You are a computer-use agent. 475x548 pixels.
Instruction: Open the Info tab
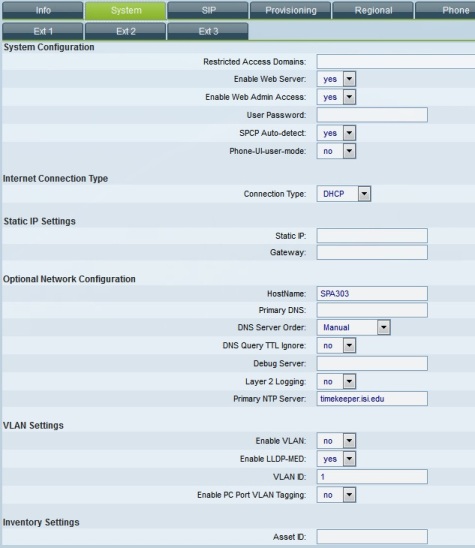(43, 10)
